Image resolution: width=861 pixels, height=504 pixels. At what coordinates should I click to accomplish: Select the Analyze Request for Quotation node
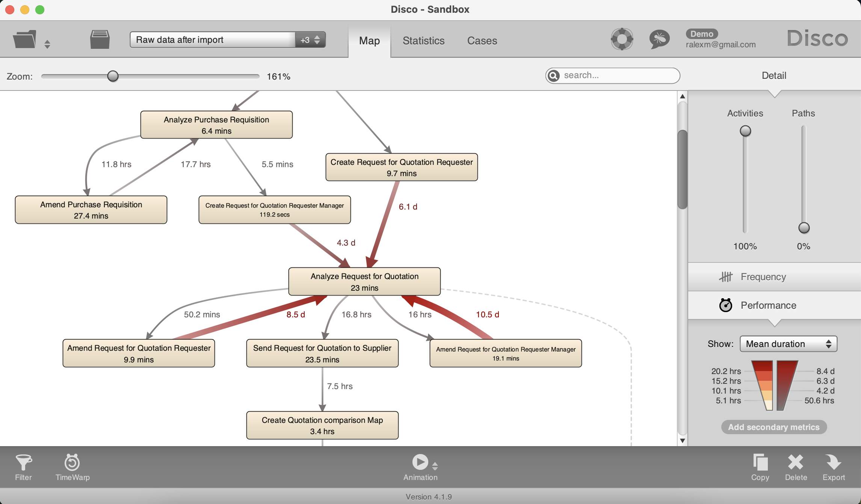pyautogui.click(x=364, y=282)
